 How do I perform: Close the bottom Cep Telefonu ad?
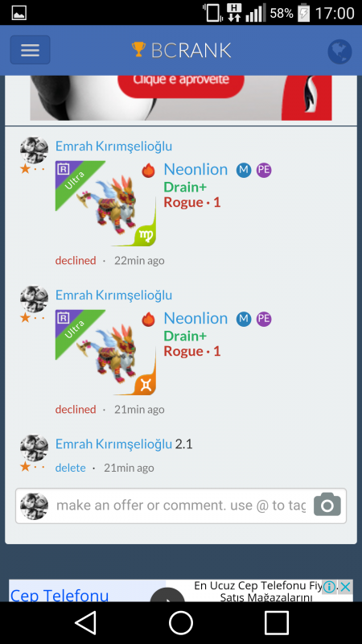pyautogui.click(x=346, y=587)
